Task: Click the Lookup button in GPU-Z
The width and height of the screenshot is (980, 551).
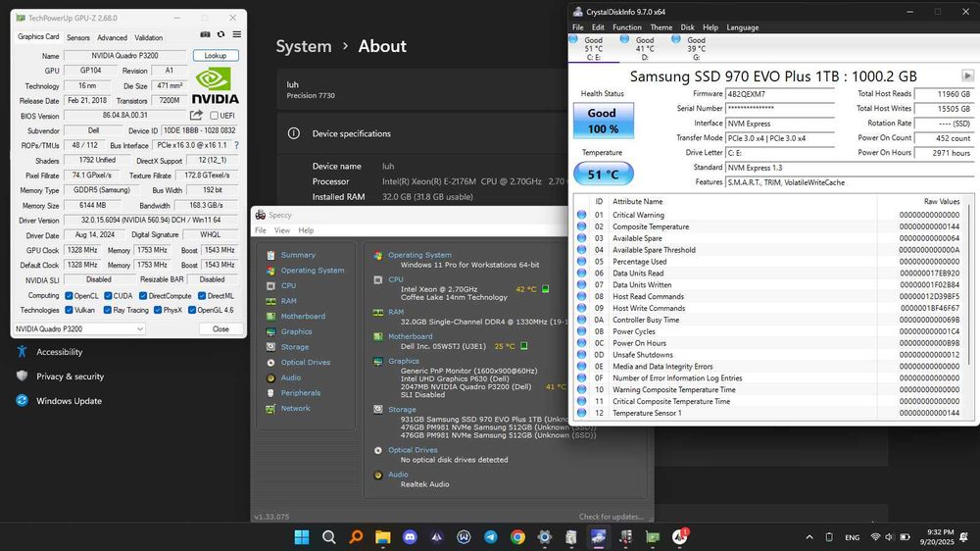Action: (x=216, y=56)
